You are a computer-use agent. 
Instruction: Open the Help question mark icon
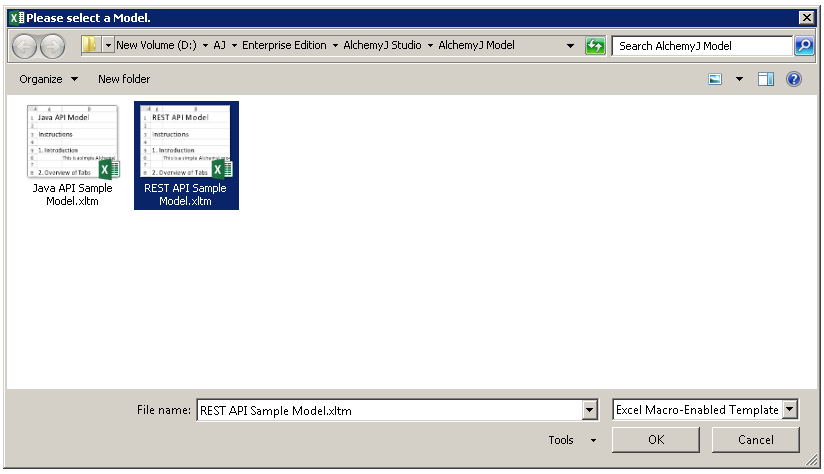794,79
